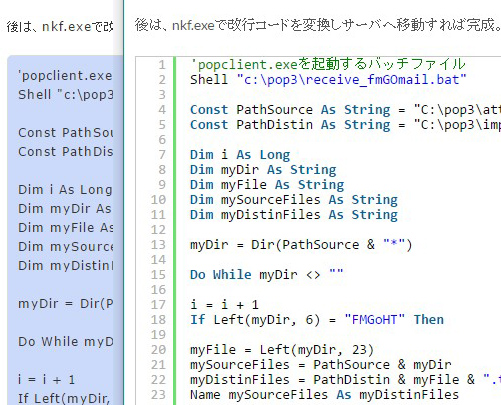Click the full nkf.exe sentence above numbered code
501x405 pixels.
point(318,25)
